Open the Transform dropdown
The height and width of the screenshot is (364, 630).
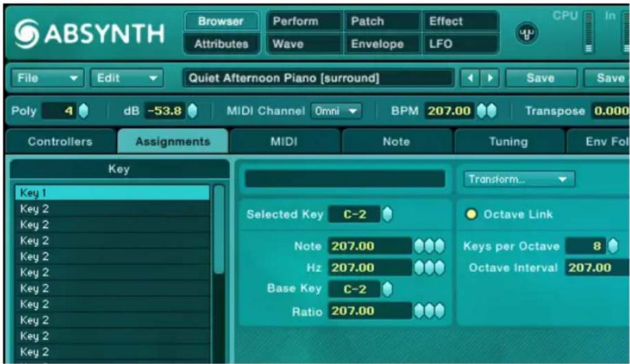click(x=519, y=179)
